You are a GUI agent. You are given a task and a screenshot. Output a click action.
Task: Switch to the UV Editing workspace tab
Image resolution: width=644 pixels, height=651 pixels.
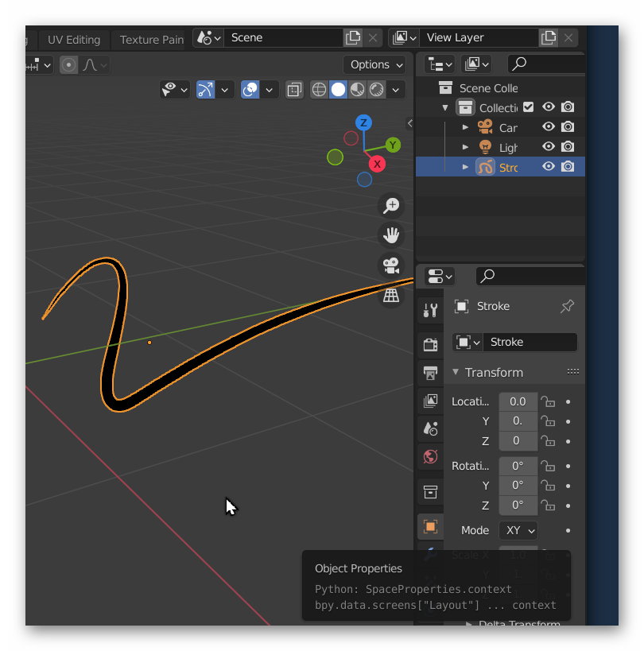(x=74, y=40)
